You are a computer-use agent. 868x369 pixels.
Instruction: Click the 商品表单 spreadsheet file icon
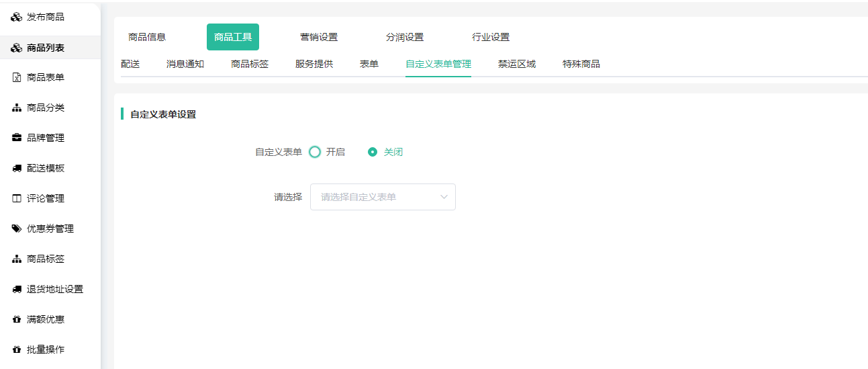click(x=17, y=78)
